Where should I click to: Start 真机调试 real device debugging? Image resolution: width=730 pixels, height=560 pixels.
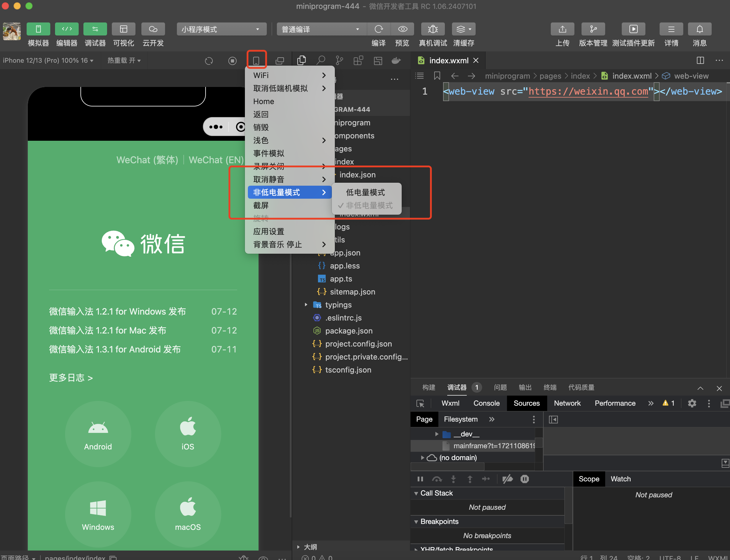432,29
